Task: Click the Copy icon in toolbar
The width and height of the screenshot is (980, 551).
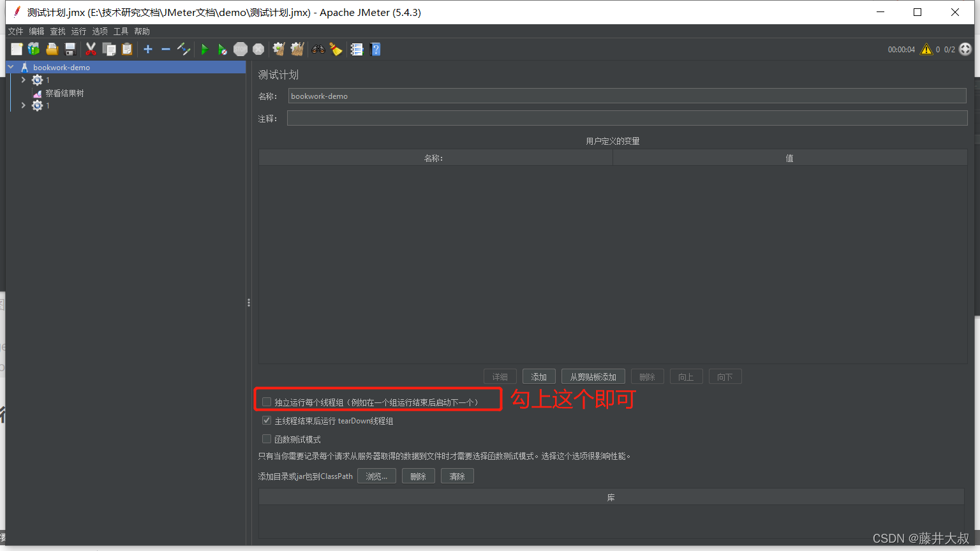Action: 109,49
